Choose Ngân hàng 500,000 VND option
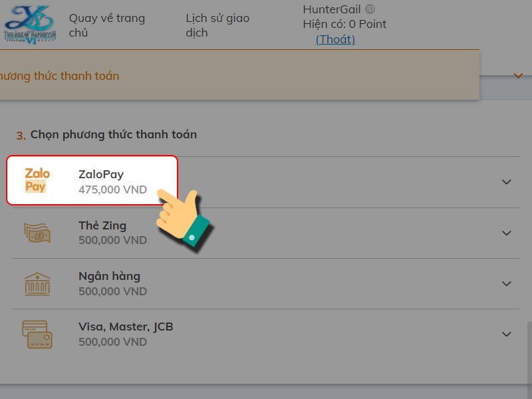This screenshot has height=399, width=532. [x=112, y=283]
